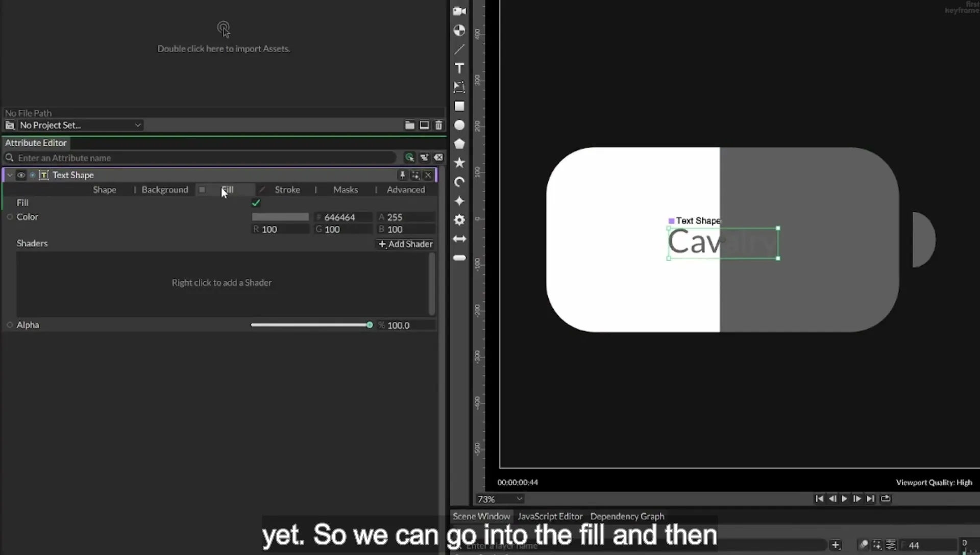Click the composition icon beside the folder
This screenshot has height=555, width=980.
point(424,125)
